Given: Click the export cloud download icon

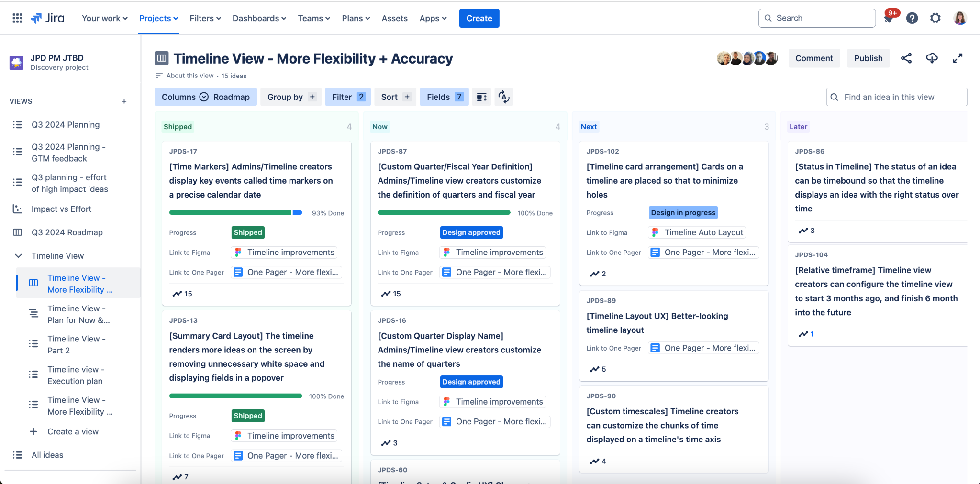Looking at the screenshot, I should (932, 58).
